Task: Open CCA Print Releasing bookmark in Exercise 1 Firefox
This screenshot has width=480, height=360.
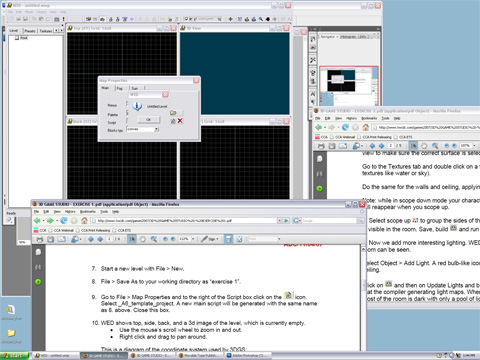Action: pyautogui.click(x=93, y=230)
